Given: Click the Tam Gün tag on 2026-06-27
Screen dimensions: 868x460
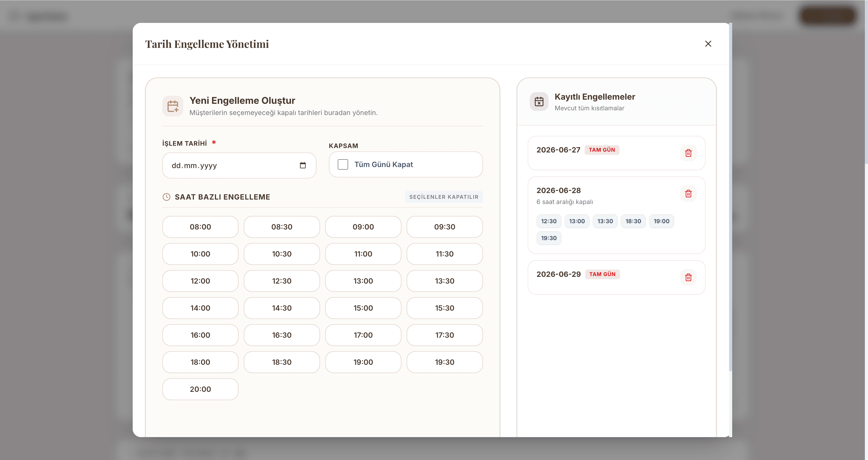Looking at the screenshot, I should (602, 150).
